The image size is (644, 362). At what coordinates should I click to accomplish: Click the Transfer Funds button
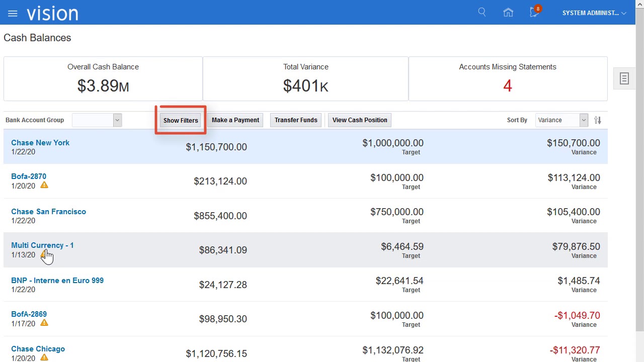click(x=296, y=120)
